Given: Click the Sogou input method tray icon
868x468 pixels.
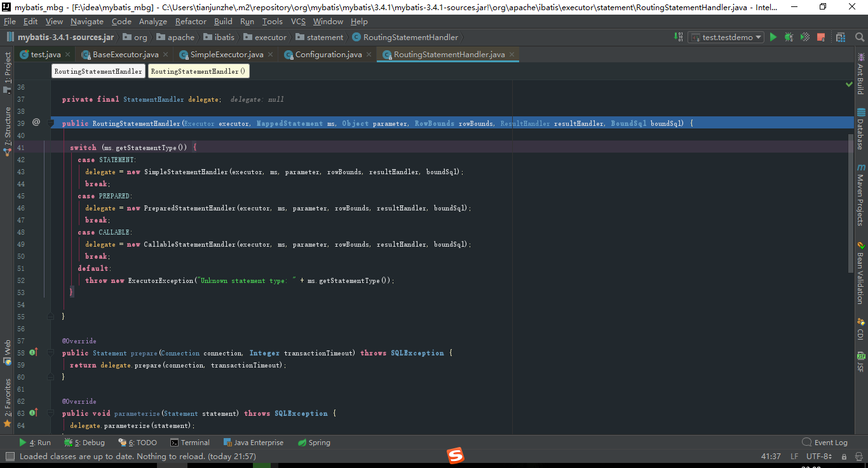Looking at the screenshot, I should (455, 455).
